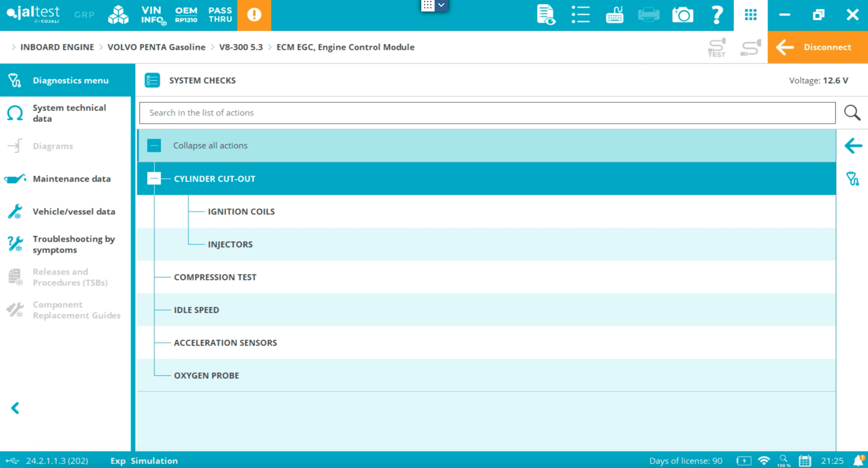Select the COMPRESSION TEST action
868x468 pixels.
pyautogui.click(x=215, y=277)
